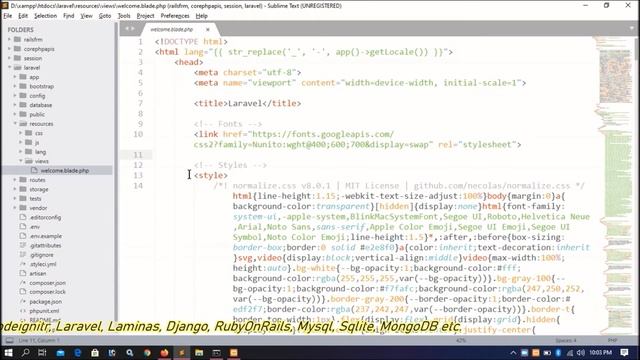The width and height of the screenshot is (640, 360).
Task: Open the Mail app in the taskbar
Action: tap(60, 353)
